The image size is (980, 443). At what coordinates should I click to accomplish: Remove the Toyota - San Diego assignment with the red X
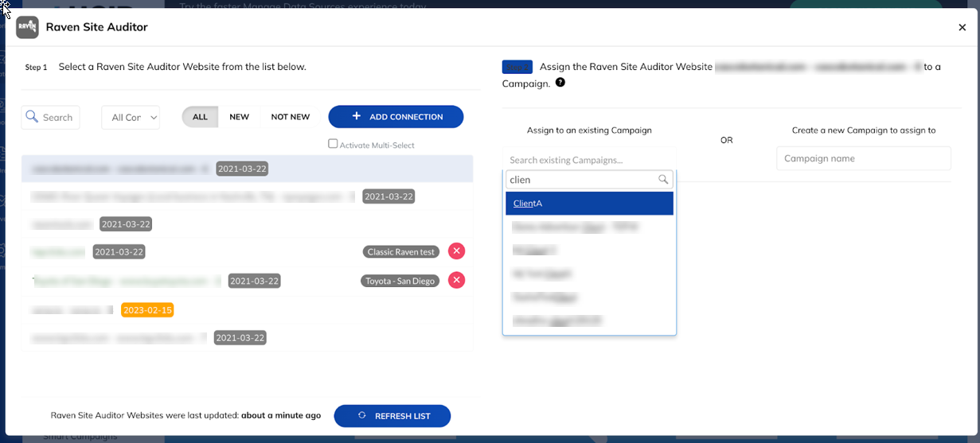[456, 280]
